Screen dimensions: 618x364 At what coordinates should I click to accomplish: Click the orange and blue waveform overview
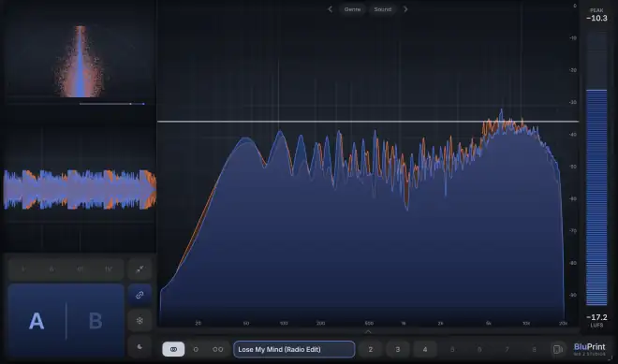tap(80, 189)
